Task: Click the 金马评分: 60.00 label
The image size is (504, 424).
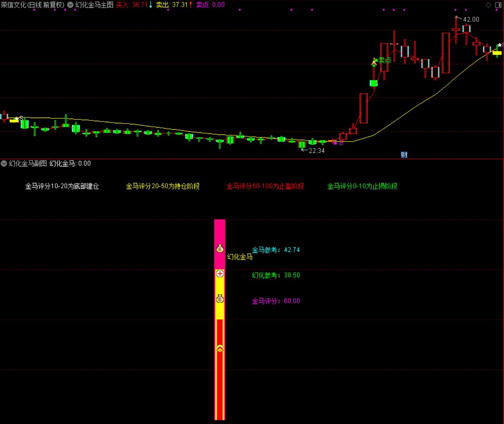Action: (x=276, y=301)
